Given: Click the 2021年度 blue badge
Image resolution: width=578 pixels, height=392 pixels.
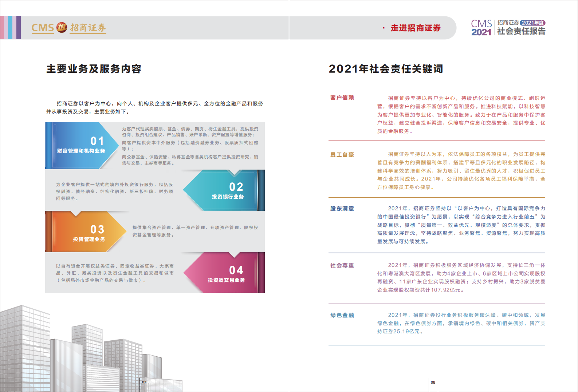Looking at the screenshot, I should click(x=532, y=23).
